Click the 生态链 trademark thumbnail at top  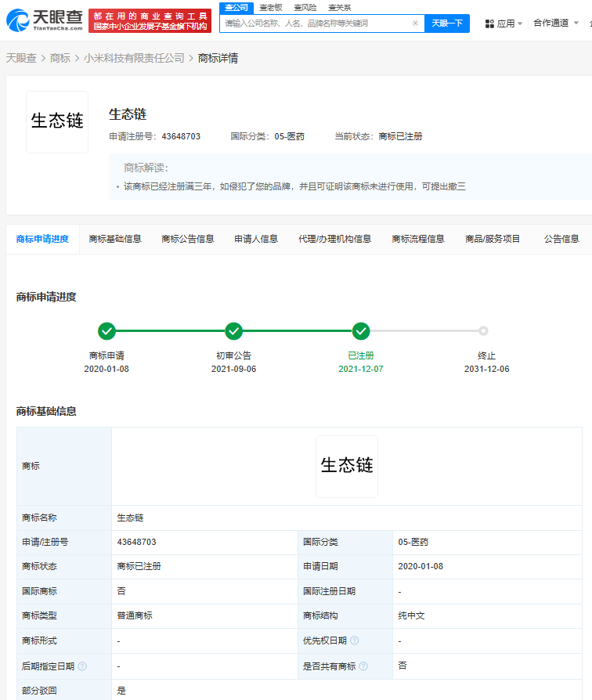click(57, 122)
